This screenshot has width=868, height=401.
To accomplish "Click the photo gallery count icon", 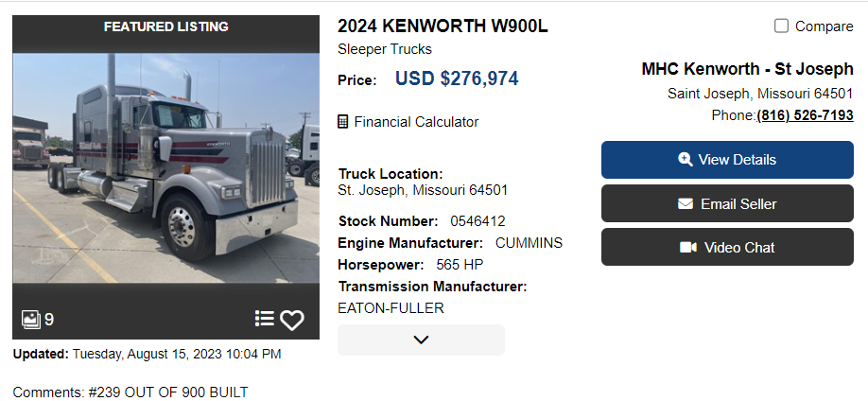I will [31, 320].
